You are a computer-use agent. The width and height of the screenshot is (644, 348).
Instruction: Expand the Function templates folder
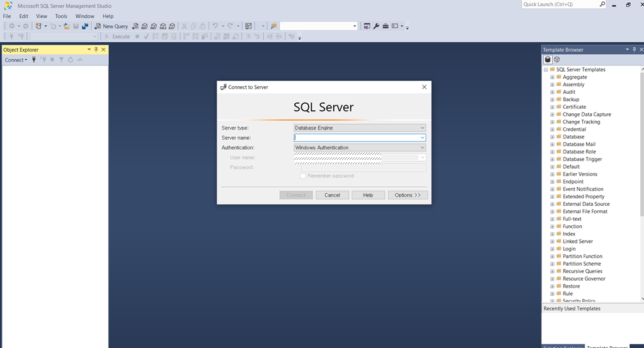pyautogui.click(x=552, y=227)
